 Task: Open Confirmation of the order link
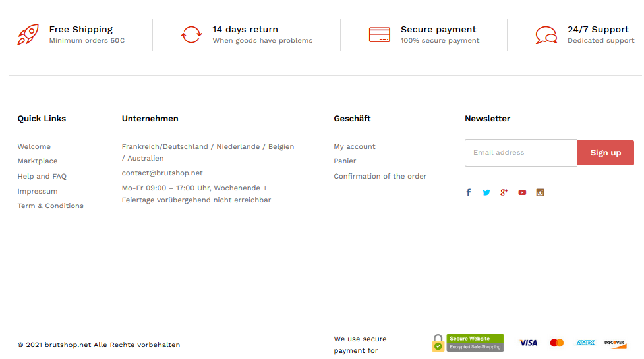coord(380,176)
